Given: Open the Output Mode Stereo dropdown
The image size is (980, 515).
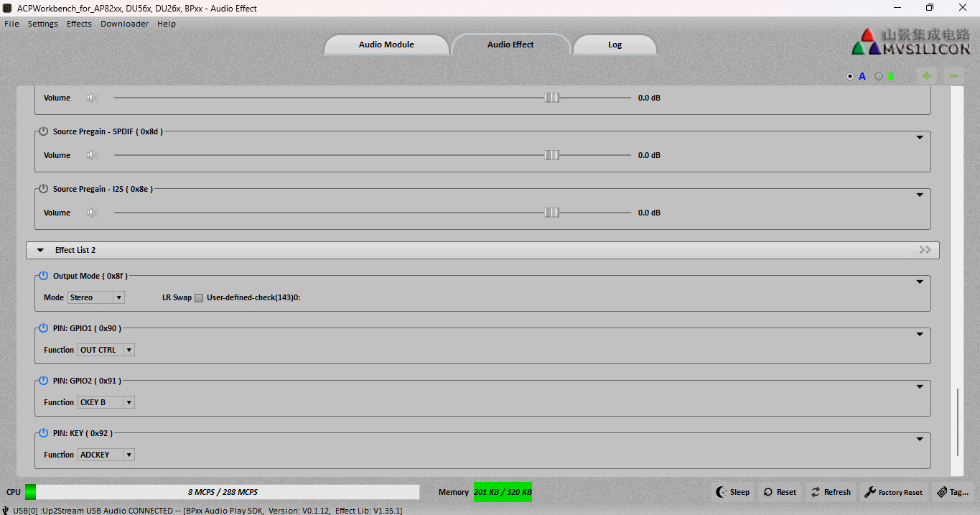Looking at the screenshot, I should [96, 297].
